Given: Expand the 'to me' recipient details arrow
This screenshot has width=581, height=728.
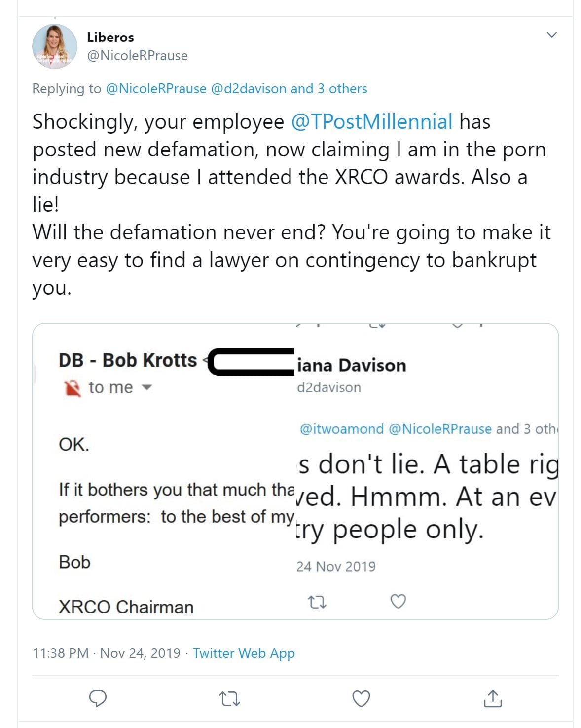Looking at the screenshot, I should (146, 388).
